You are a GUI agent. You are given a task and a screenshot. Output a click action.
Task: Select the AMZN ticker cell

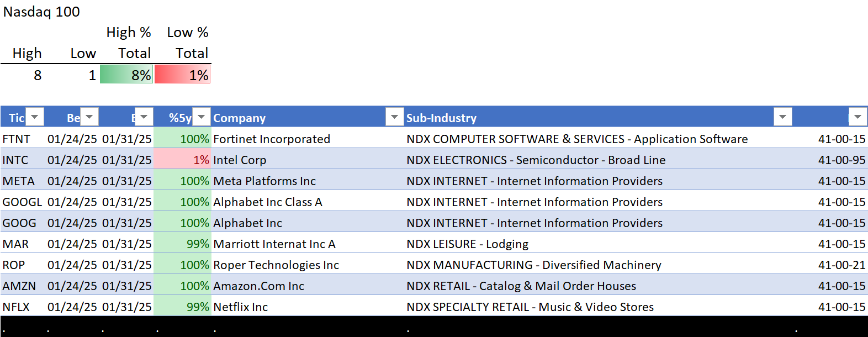coord(19,286)
